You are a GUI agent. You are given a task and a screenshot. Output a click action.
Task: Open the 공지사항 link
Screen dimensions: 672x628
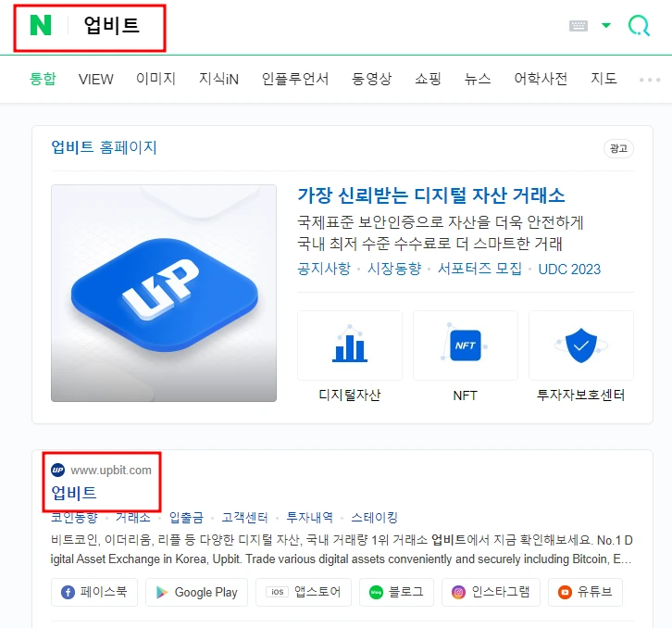[324, 269]
